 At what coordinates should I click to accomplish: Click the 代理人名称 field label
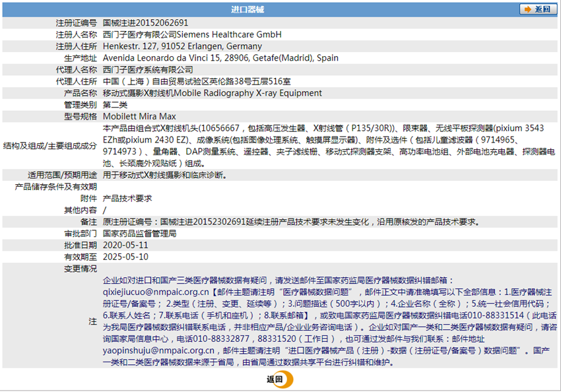[x=76, y=70]
